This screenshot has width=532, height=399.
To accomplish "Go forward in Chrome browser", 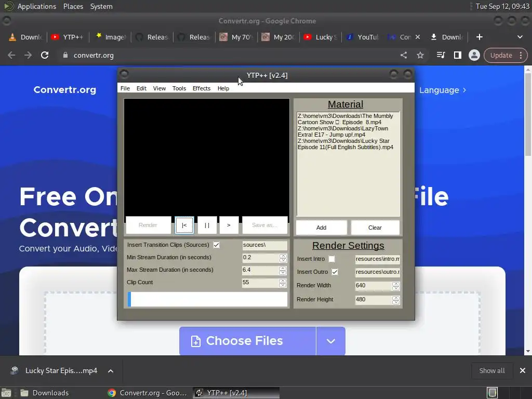I will coord(28,55).
